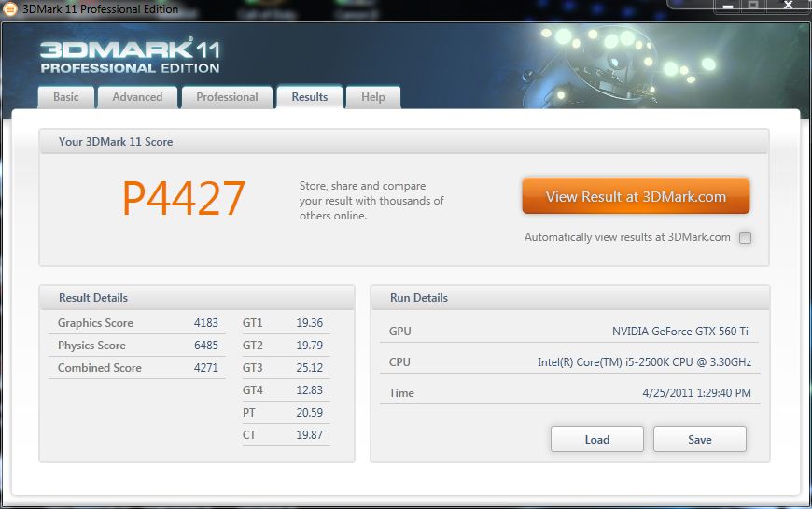
Task: Enable automatically view results at 3DMark.com
Action: pos(745,237)
